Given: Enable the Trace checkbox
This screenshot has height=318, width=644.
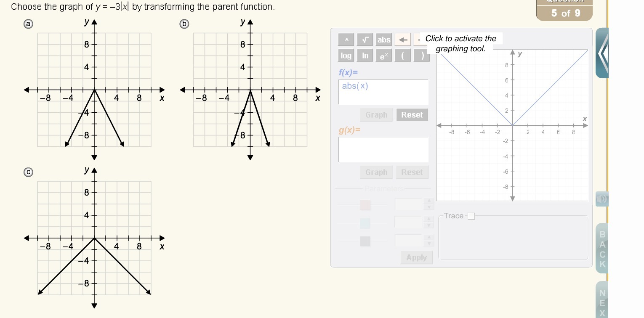Looking at the screenshot, I should [471, 216].
